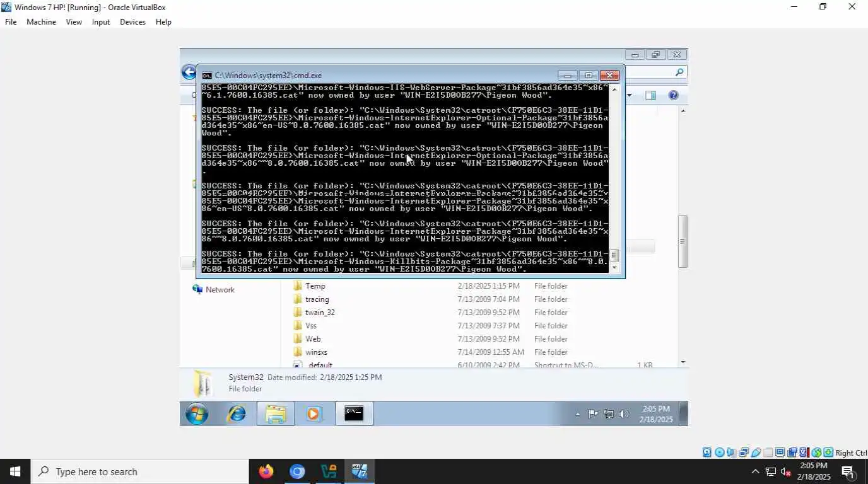Click the winsxs folder icon

(298, 352)
